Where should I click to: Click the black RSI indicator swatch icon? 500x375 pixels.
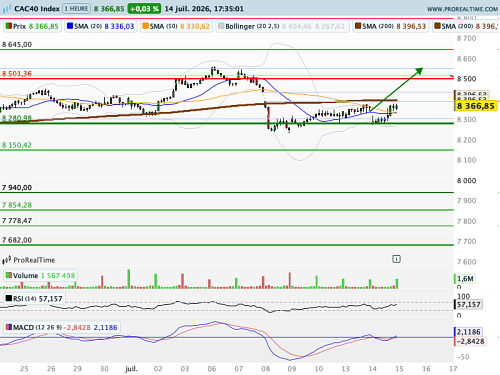9,298
